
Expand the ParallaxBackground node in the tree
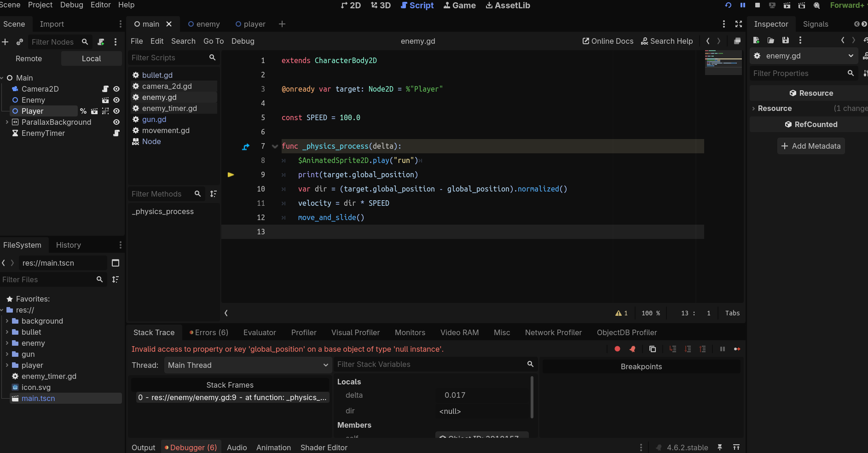(7, 122)
